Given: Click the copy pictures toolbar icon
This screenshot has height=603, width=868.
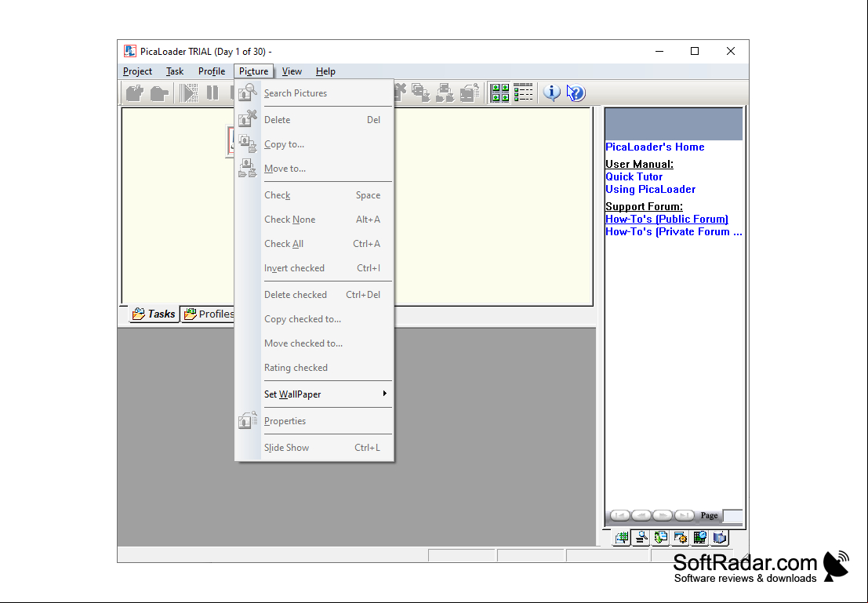Looking at the screenshot, I should 421,93.
